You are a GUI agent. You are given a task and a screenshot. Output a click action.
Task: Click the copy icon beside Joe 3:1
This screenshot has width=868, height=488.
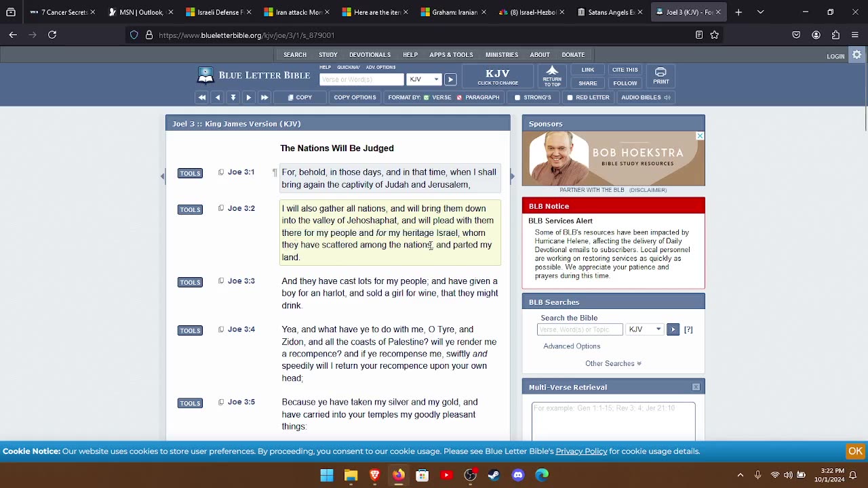(221, 172)
